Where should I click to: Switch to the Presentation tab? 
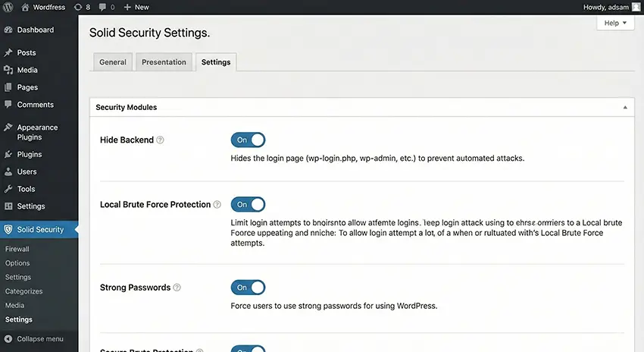coord(164,62)
